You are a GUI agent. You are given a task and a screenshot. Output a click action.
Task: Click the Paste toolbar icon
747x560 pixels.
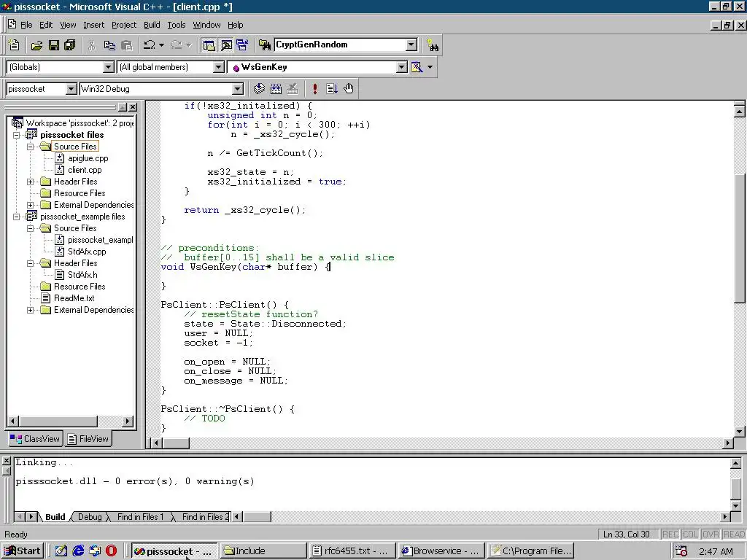click(x=126, y=44)
